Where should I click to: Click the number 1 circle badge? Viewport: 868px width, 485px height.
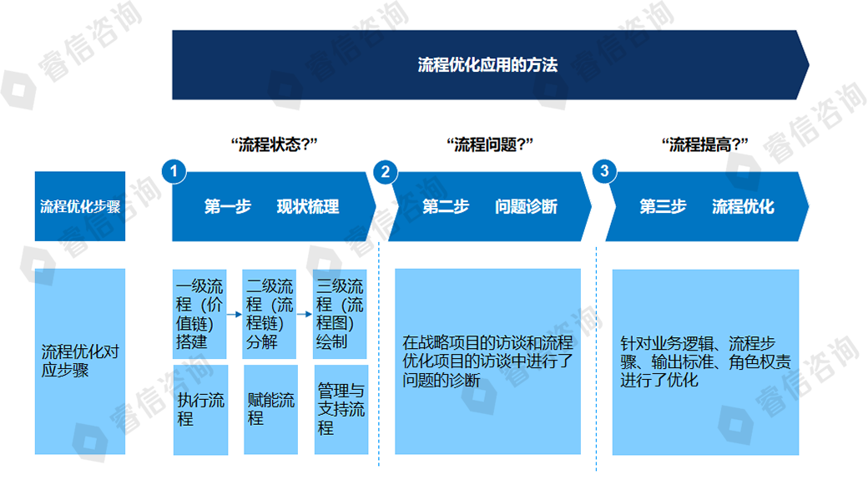coord(174,171)
